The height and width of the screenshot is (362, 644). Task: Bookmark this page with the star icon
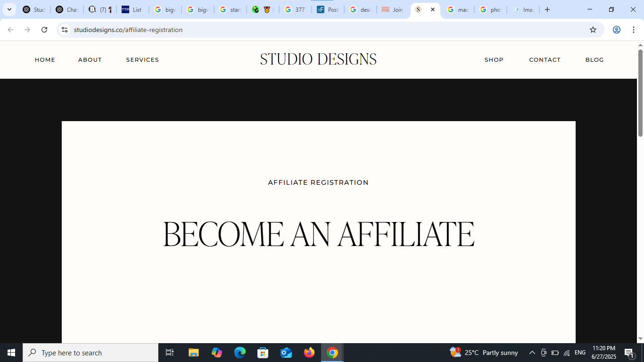(593, 30)
